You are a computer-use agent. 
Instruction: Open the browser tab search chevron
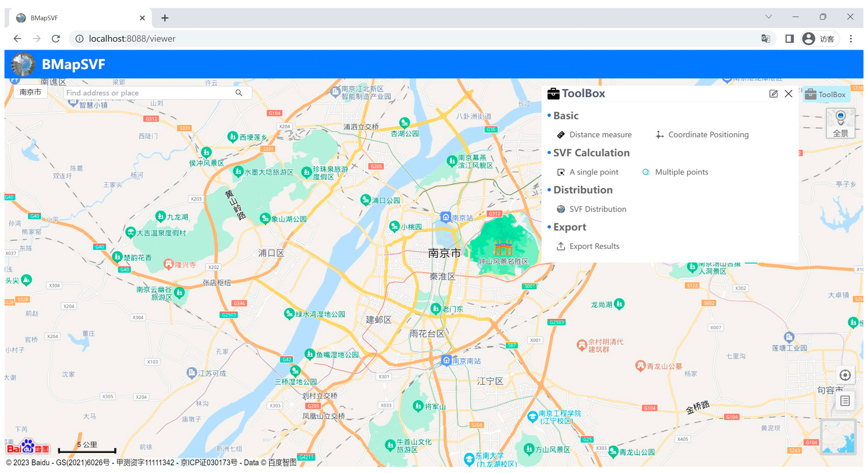point(768,17)
